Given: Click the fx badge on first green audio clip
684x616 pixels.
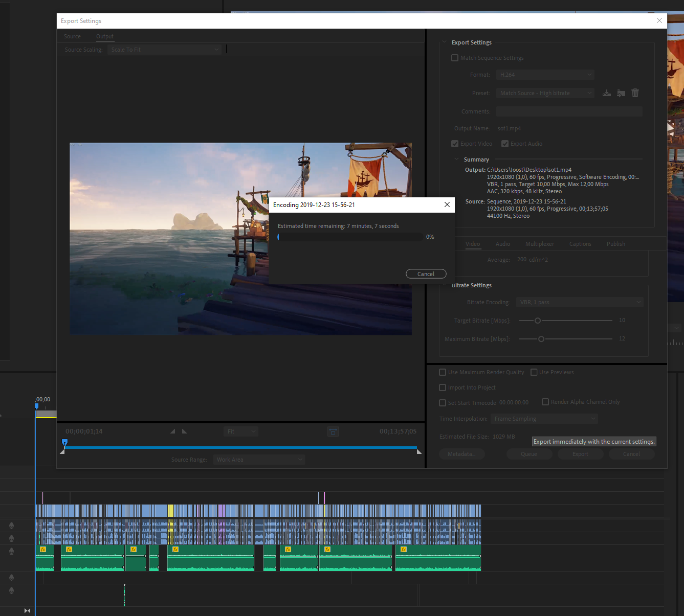Looking at the screenshot, I should coord(43,550).
